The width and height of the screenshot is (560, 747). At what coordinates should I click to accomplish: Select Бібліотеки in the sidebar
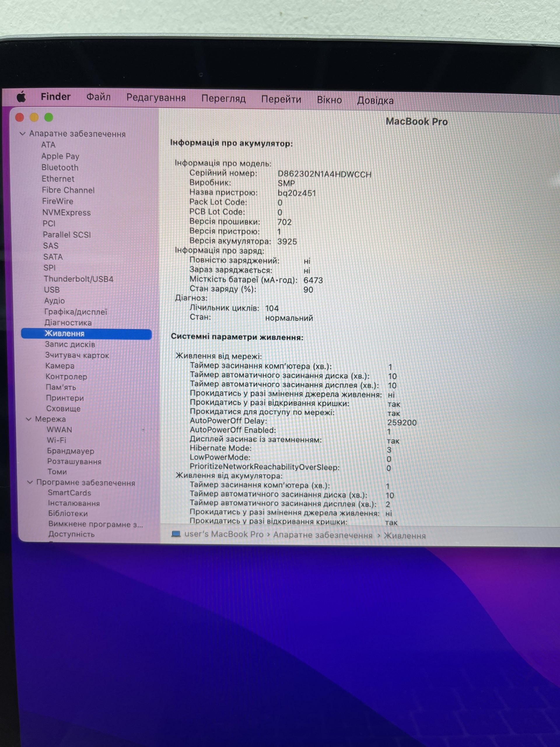click(x=68, y=513)
